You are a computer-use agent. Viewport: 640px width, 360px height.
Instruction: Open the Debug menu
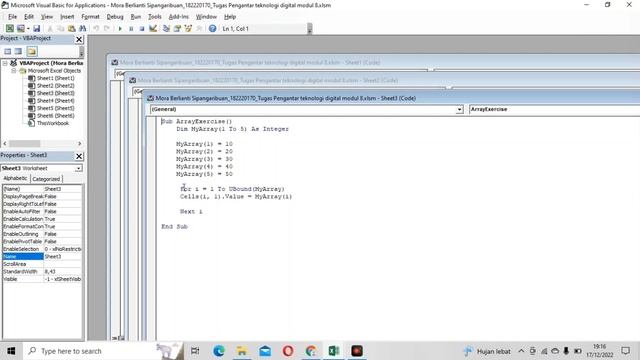click(115, 17)
